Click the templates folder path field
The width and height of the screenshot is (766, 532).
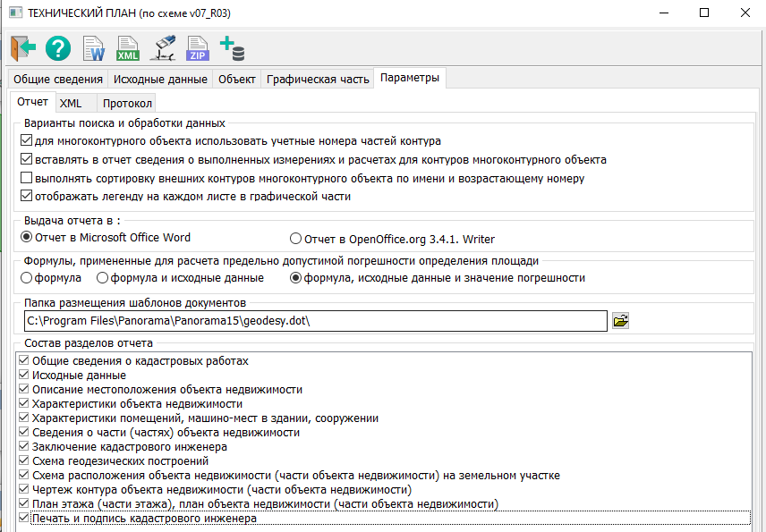click(313, 320)
